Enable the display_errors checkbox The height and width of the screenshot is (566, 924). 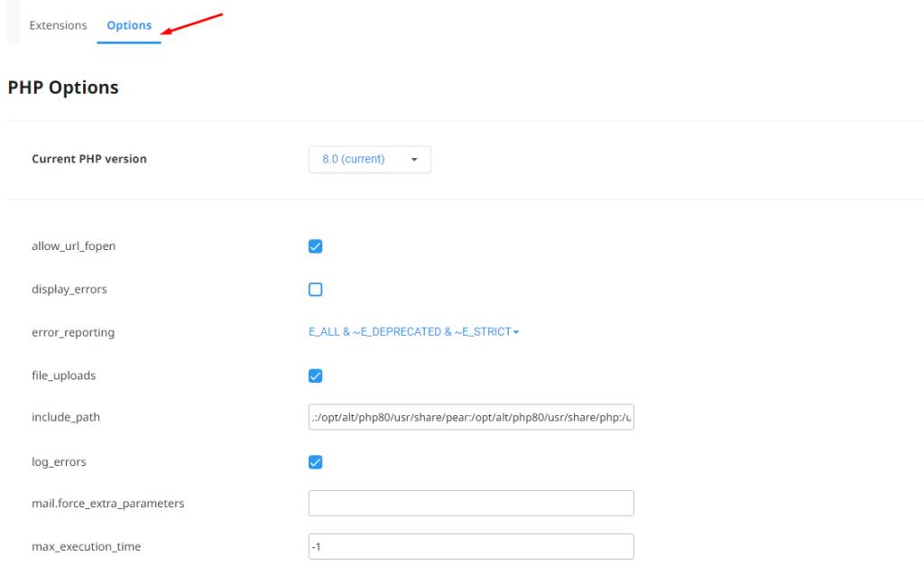click(316, 290)
